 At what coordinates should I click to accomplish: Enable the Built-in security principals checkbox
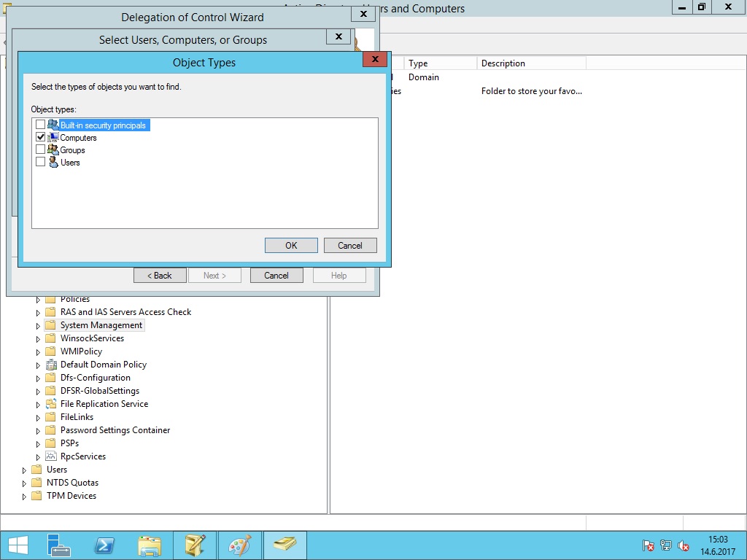pos(41,125)
